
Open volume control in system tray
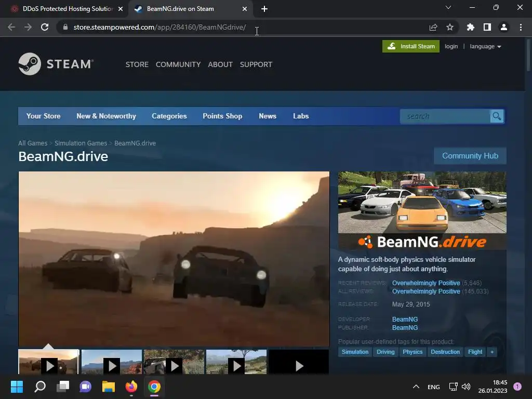(466, 387)
